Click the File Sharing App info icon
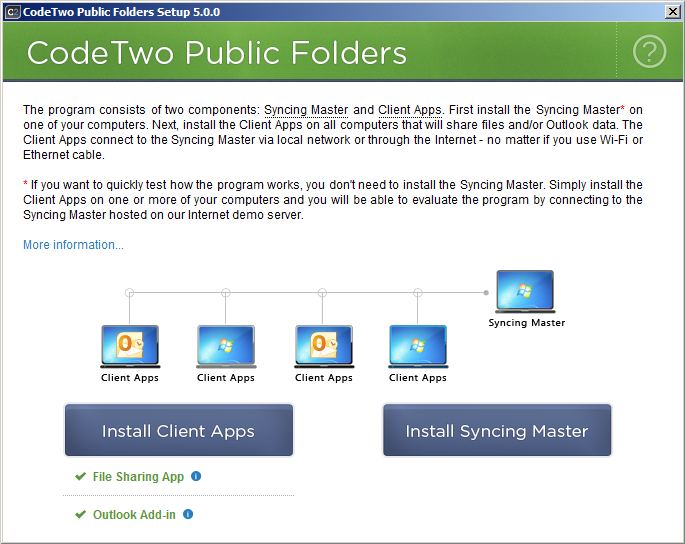The width and height of the screenshot is (685, 544). (x=196, y=476)
